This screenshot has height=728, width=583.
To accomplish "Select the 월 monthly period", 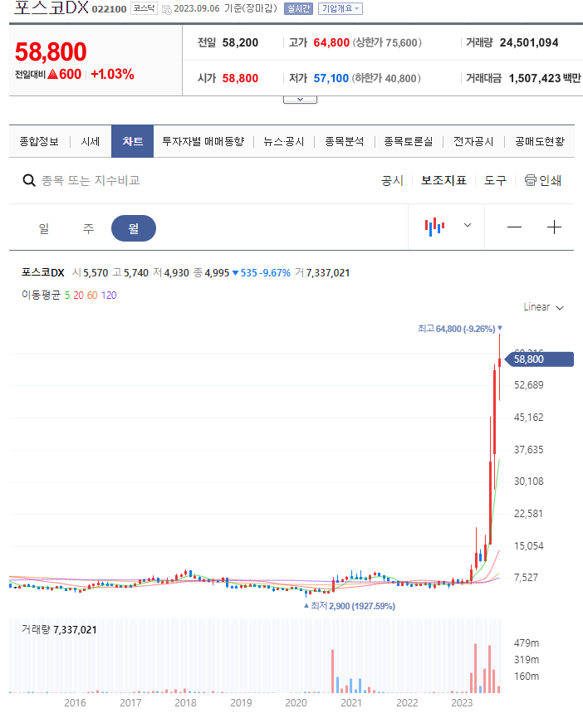I will [x=134, y=228].
